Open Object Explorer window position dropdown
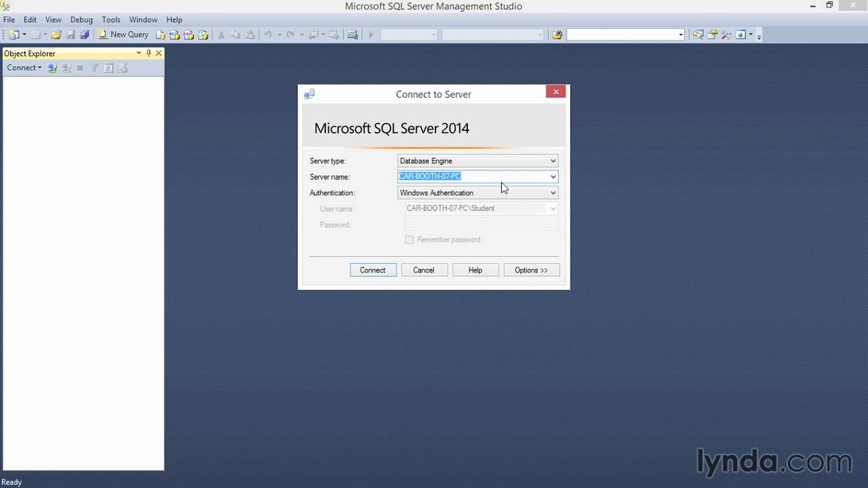868x488 pixels. [139, 53]
